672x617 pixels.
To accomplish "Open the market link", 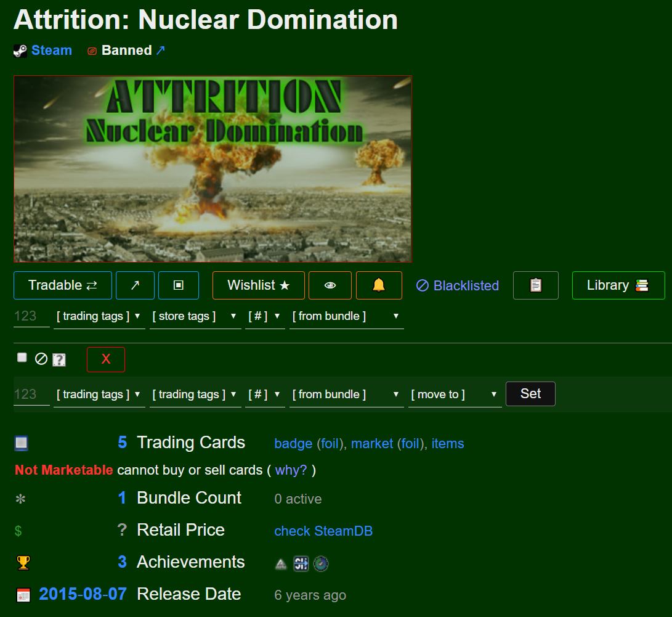I will (372, 443).
